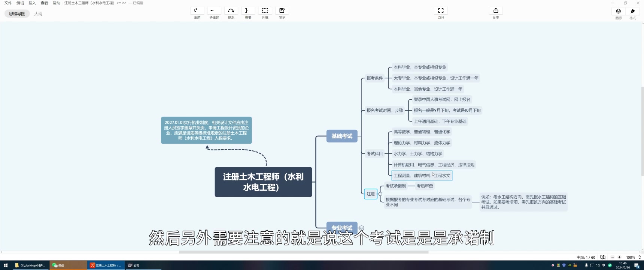Click 上午通用基础，下午专业基础 node
Screen dimensions: 644x270
point(440,121)
